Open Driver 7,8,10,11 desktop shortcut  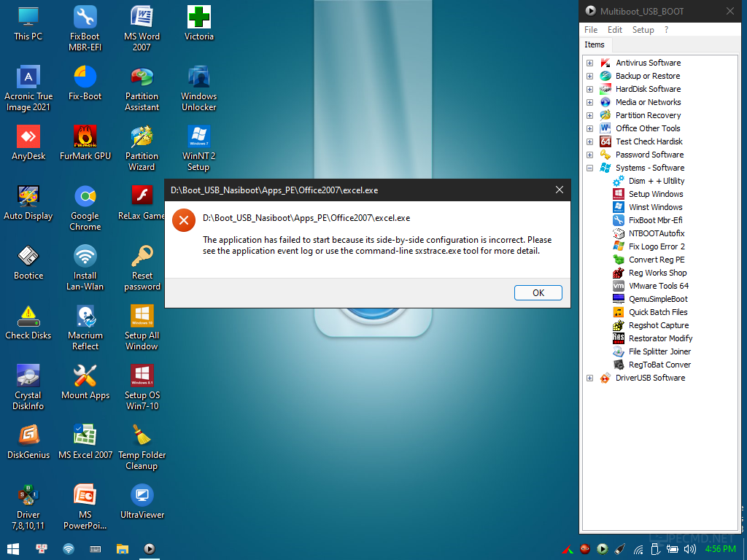pyautogui.click(x=28, y=507)
